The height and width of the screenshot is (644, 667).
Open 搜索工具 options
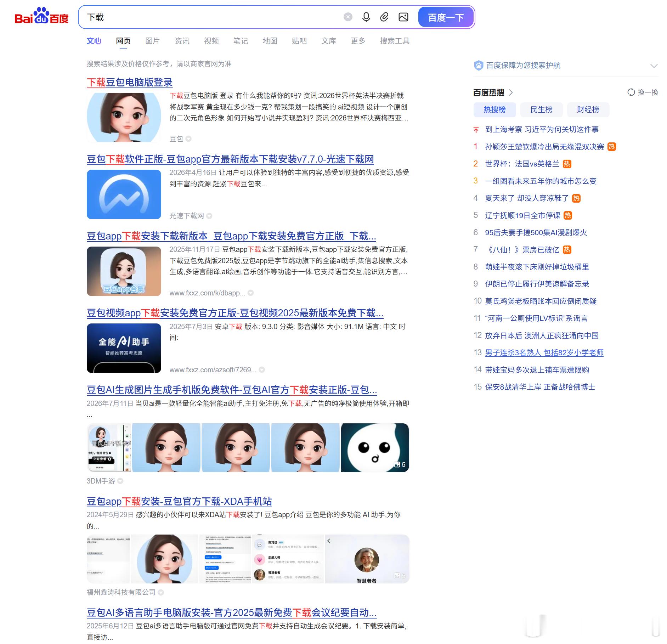point(395,41)
